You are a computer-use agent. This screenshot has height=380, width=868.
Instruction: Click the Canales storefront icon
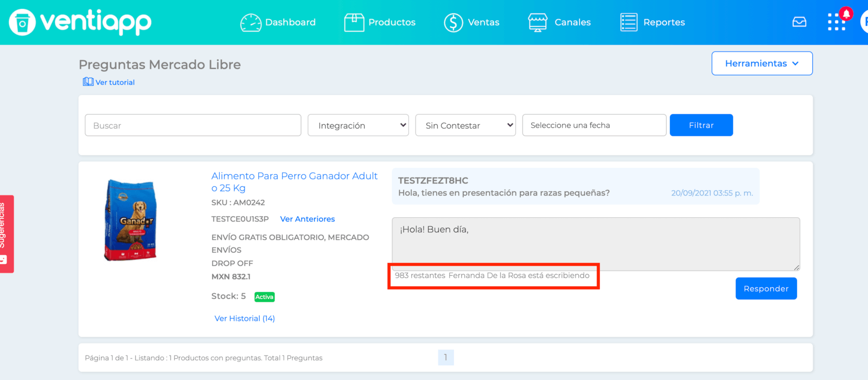[x=538, y=22]
